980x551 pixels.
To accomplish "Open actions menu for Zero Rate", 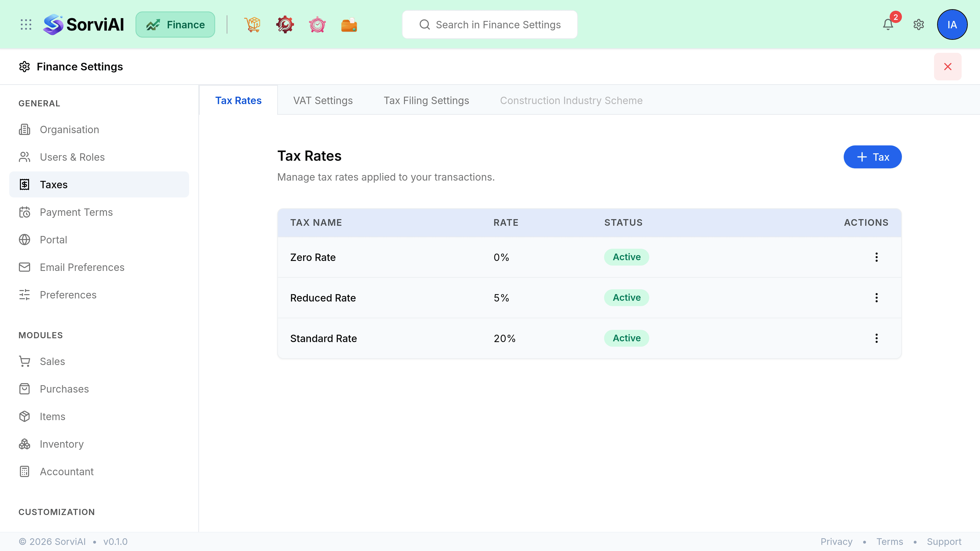I will [877, 257].
